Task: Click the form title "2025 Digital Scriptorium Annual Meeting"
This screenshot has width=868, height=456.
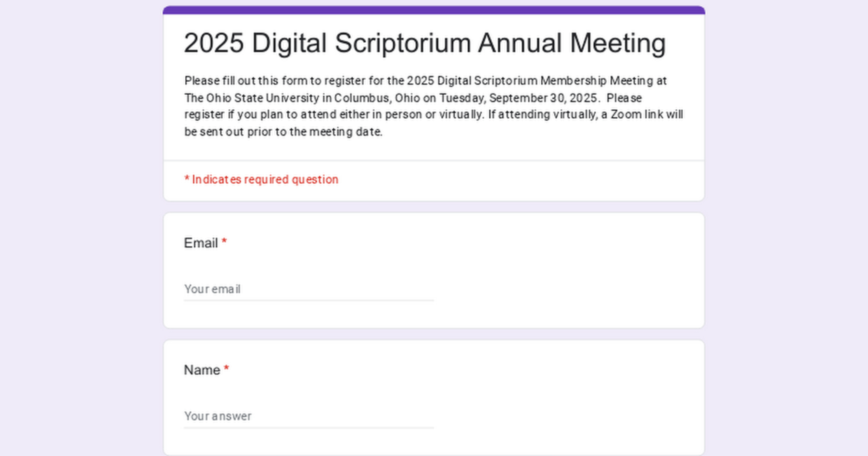Action: coord(424,43)
